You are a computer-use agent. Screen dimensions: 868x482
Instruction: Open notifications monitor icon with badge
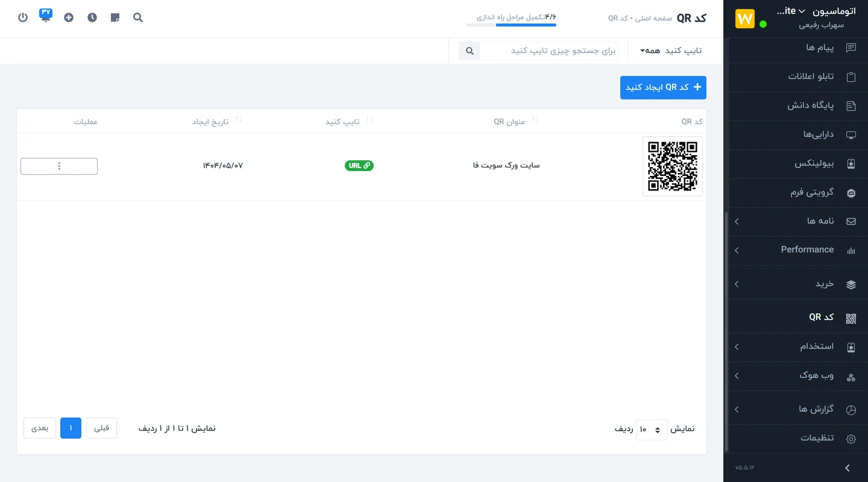pos(46,16)
